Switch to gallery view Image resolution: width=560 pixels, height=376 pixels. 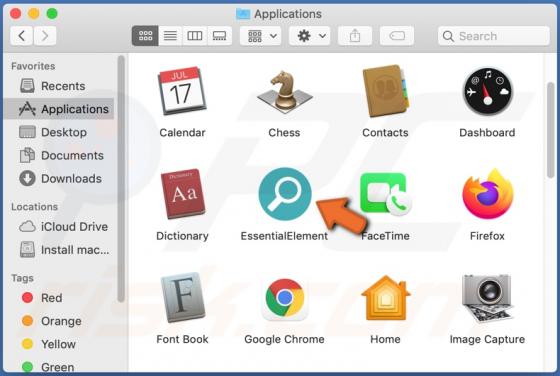pyautogui.click(x=219, y=36)
